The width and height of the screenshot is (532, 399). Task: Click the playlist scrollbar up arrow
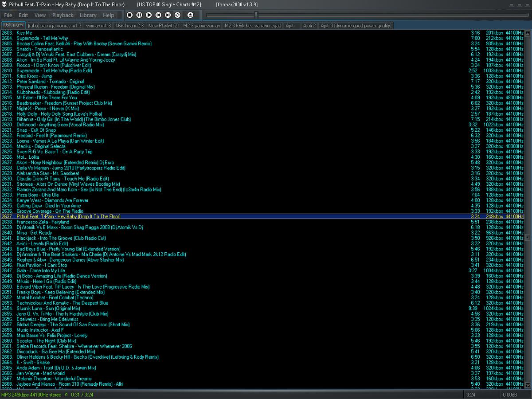528,33
